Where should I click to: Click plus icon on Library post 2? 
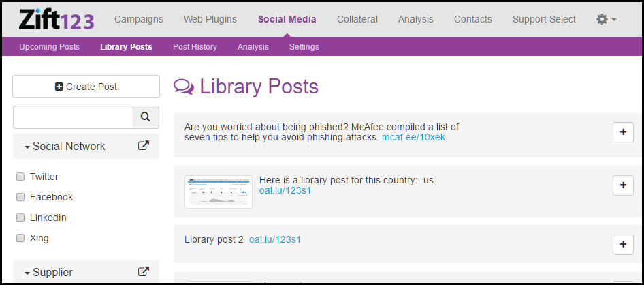tap(623, 244)
